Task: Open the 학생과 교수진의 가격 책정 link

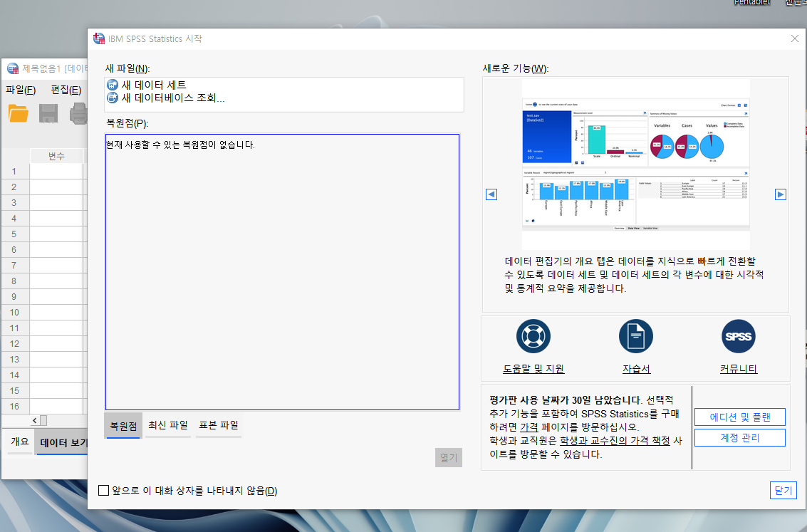Action: 615,440
